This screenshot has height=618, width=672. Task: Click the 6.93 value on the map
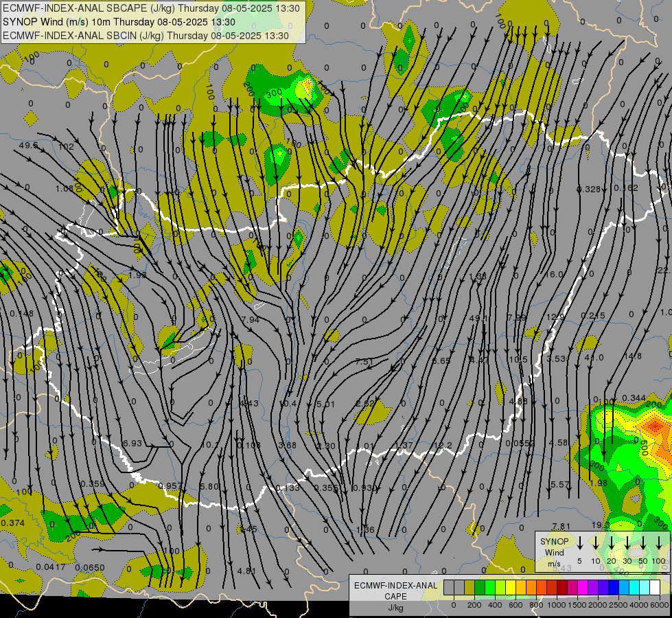(132, 443)
